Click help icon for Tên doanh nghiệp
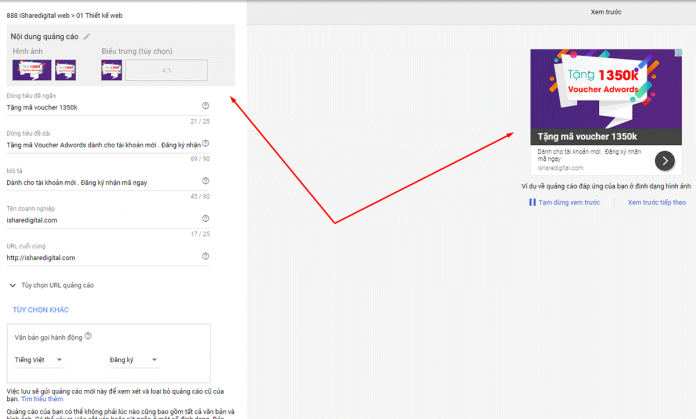 206,218
